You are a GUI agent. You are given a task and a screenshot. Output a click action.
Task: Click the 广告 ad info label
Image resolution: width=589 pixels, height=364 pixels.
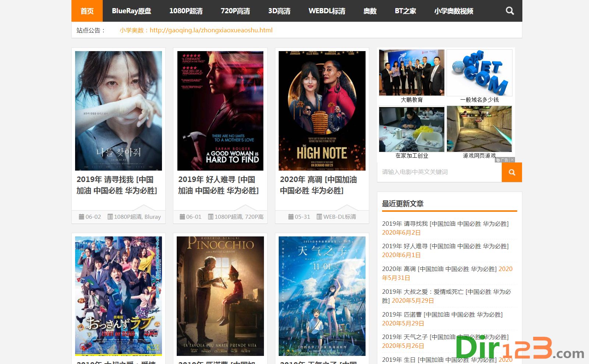pos(502,160)
